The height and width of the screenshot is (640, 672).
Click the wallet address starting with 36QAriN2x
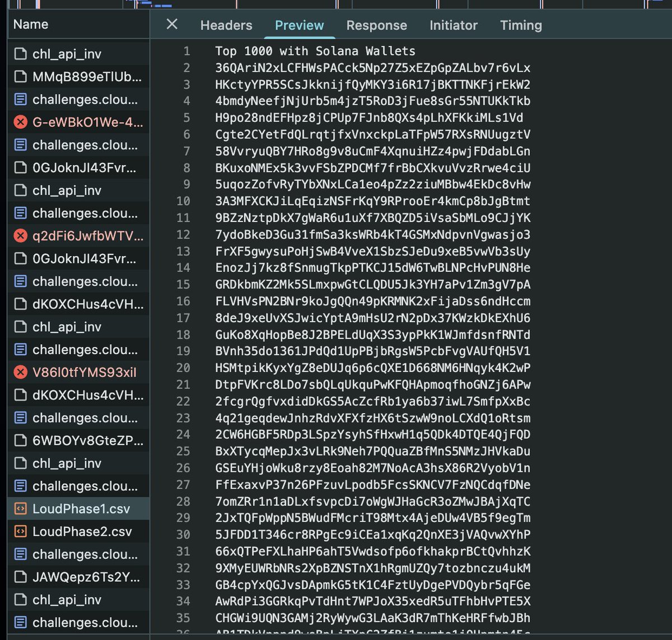pos(373,68)
